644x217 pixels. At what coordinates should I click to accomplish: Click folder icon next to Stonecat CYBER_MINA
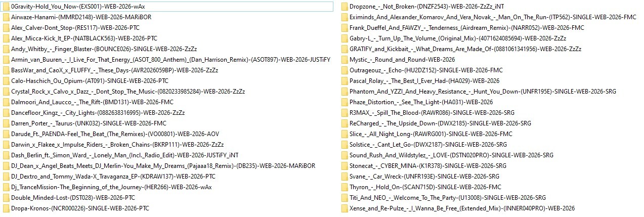click(344, 166)
